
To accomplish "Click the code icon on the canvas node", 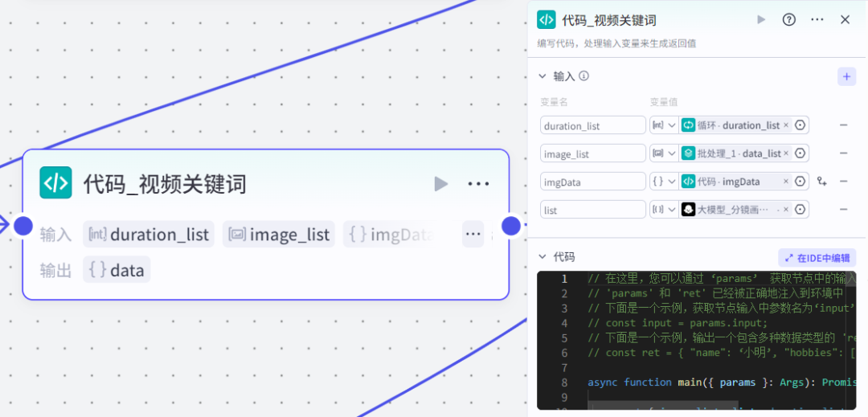I will (56, 182).
